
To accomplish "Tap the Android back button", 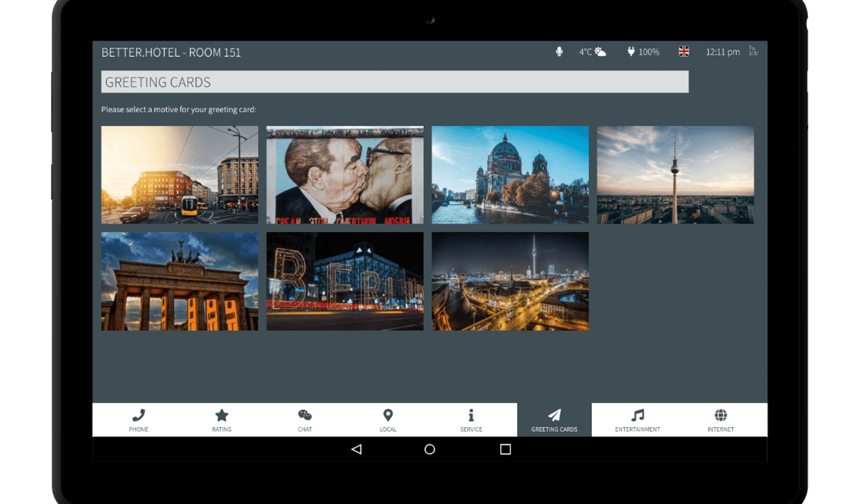I will click(x=356, y=449).
